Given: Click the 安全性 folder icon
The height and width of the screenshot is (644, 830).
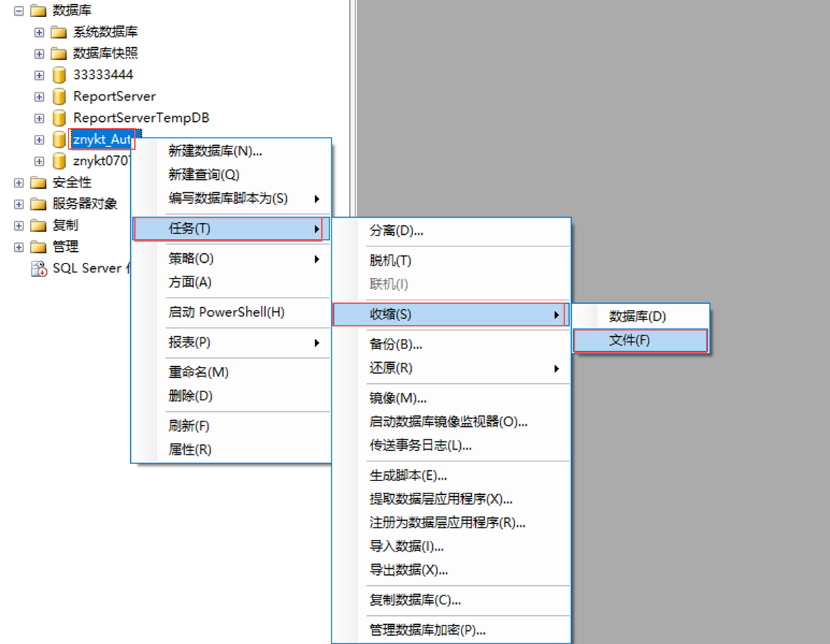Looking at the screenshot, I should (39, 183).
